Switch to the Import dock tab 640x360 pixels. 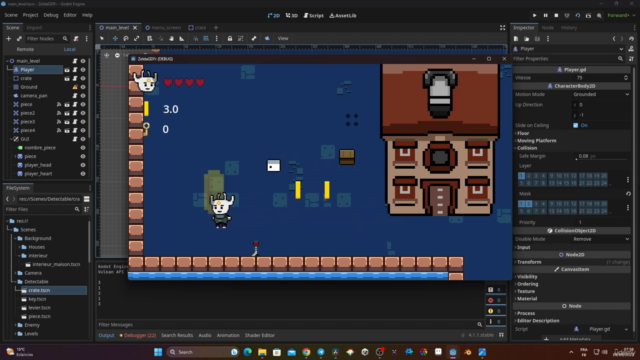pos(34,28)
